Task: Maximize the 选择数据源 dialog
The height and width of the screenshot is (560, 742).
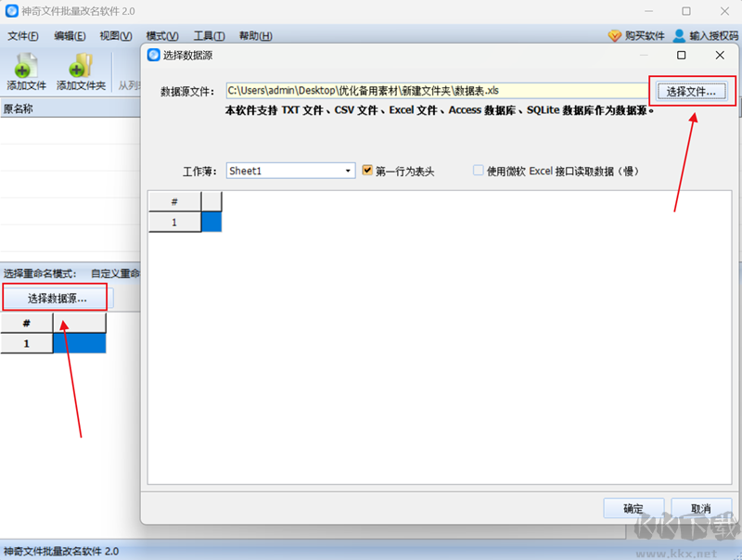Action: click(x=682, y=56)
